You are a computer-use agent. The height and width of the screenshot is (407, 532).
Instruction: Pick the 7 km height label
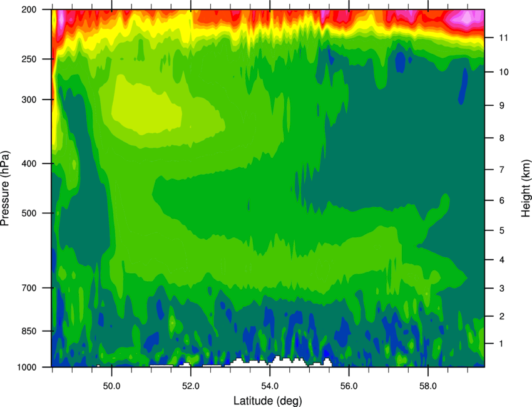[502, 170]
